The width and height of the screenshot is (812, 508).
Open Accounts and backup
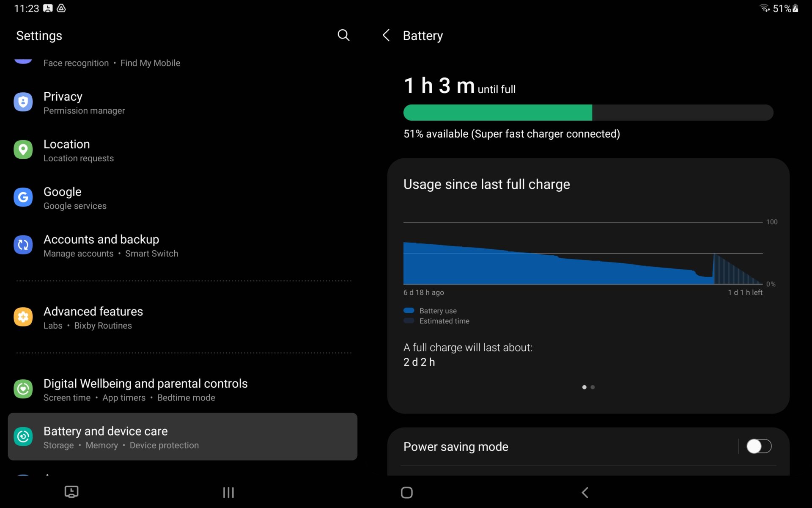(x=183, y=246)
